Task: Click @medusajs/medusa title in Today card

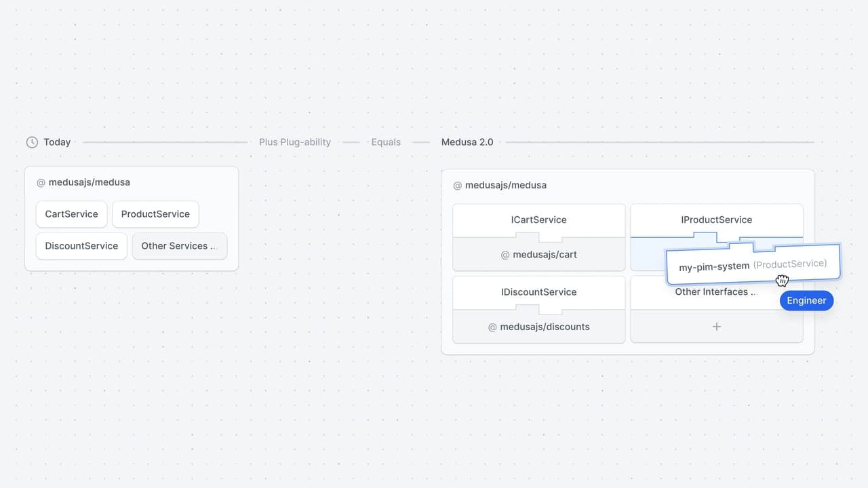Action: pos(83,182)
